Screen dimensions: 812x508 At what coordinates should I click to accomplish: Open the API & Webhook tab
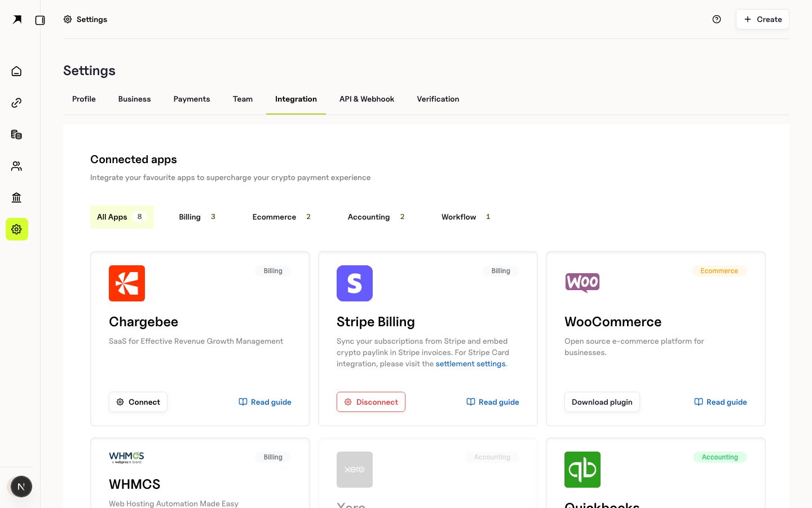pyautogui.click(x=367, y=99)
